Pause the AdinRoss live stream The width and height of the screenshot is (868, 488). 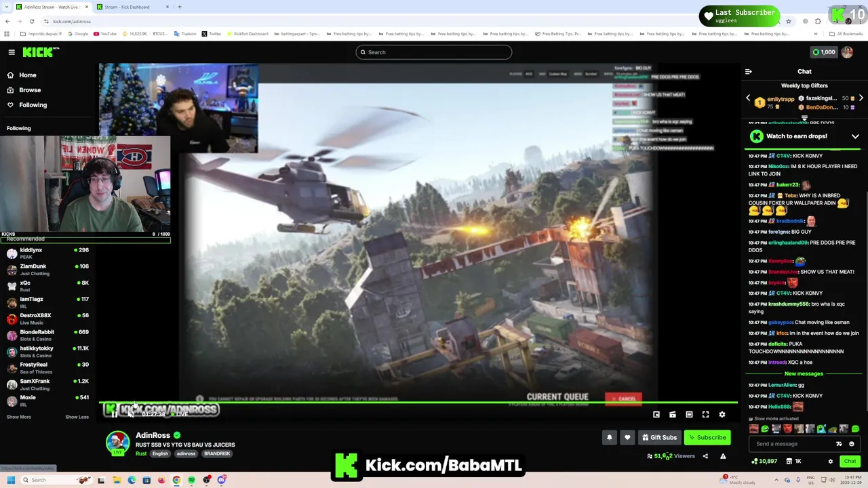click(113, 413)
